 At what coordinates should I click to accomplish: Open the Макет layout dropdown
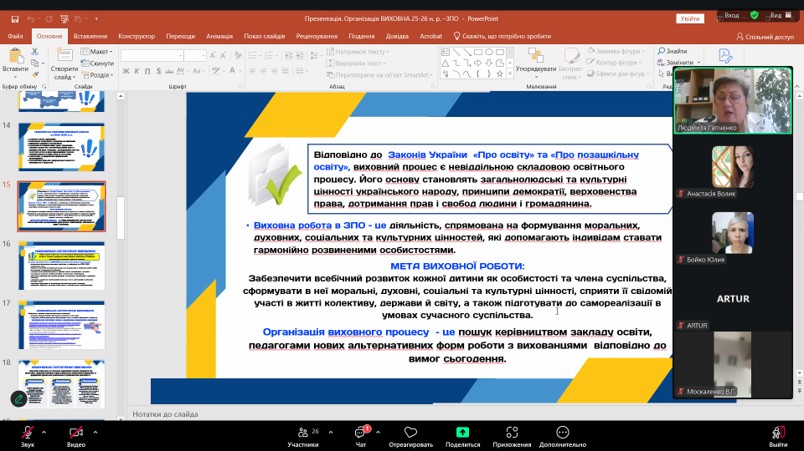click(x=100, y=52)
